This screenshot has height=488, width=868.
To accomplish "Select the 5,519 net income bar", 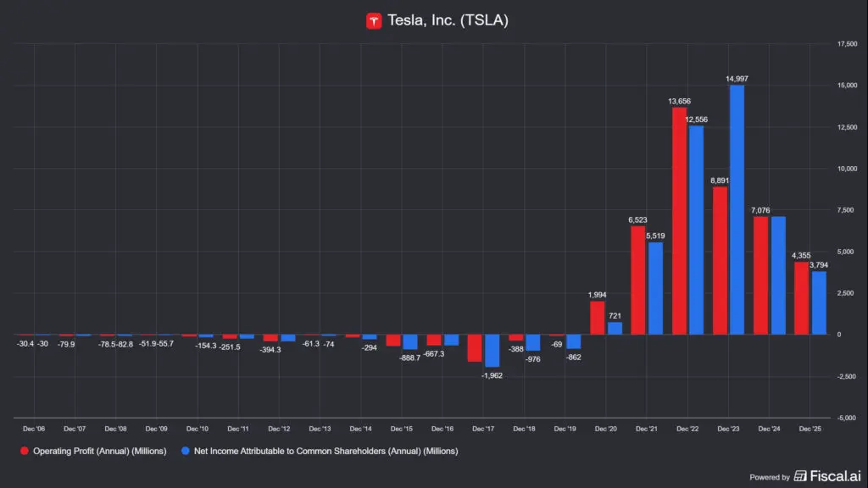I will (655, 288).
